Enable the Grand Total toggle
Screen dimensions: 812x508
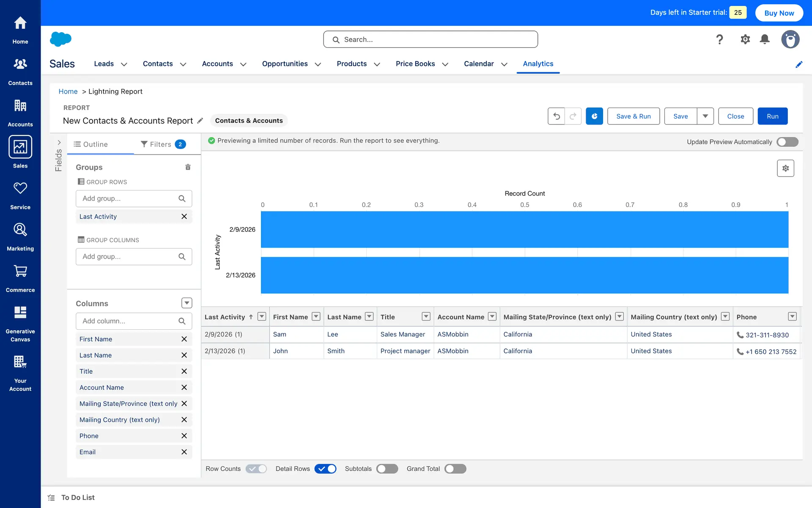(455, 469)
